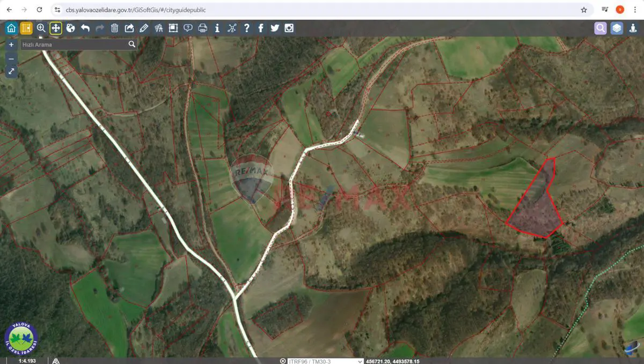Open the map layers panel
Viewport: 644px width, 364px height.
tap(617, 28)
